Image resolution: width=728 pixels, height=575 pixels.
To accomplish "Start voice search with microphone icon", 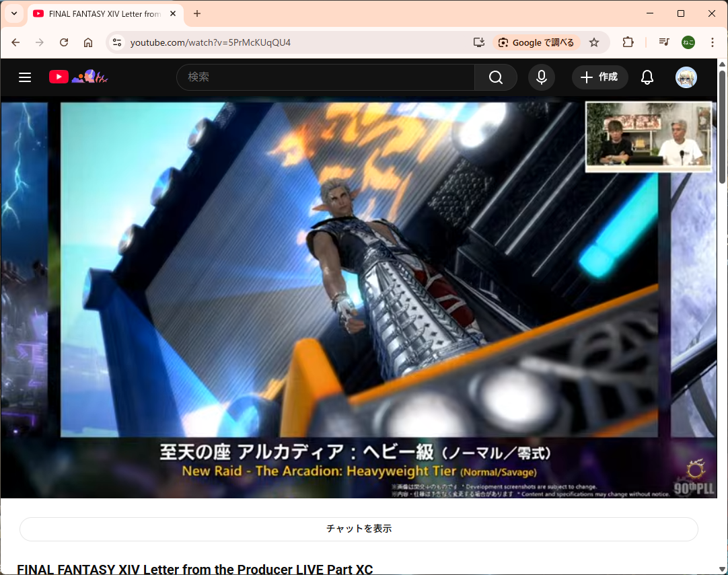I will 541,77.
